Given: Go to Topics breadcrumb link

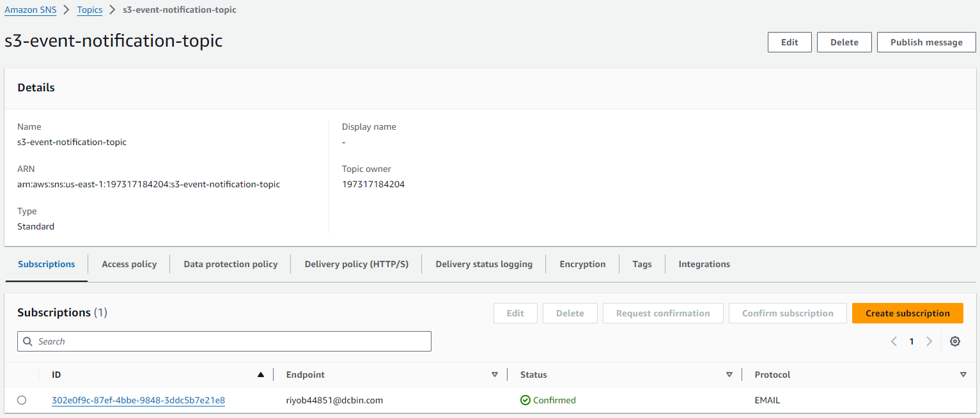Looking at the screenshot, I should (x=89, y=10).
